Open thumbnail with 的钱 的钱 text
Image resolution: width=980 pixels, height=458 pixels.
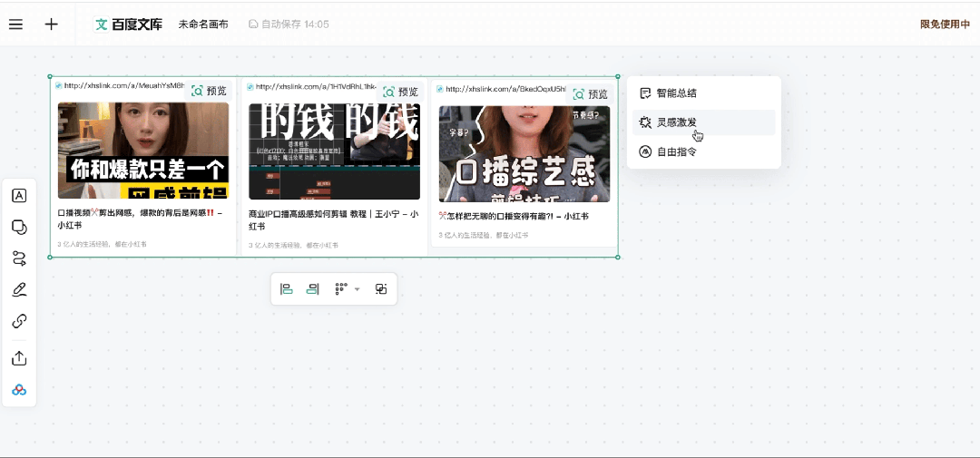coord(334,151)
